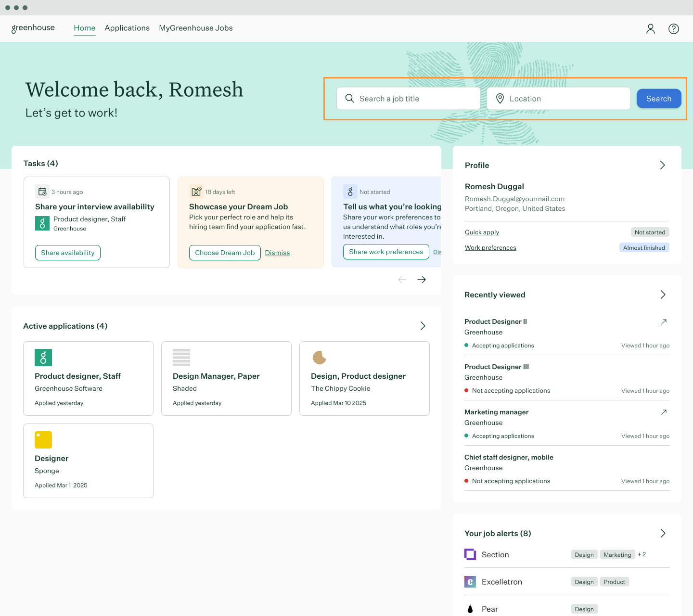693x616 pixels.
Task: Click the Excelletron company logo
Action: click(470, 582)
